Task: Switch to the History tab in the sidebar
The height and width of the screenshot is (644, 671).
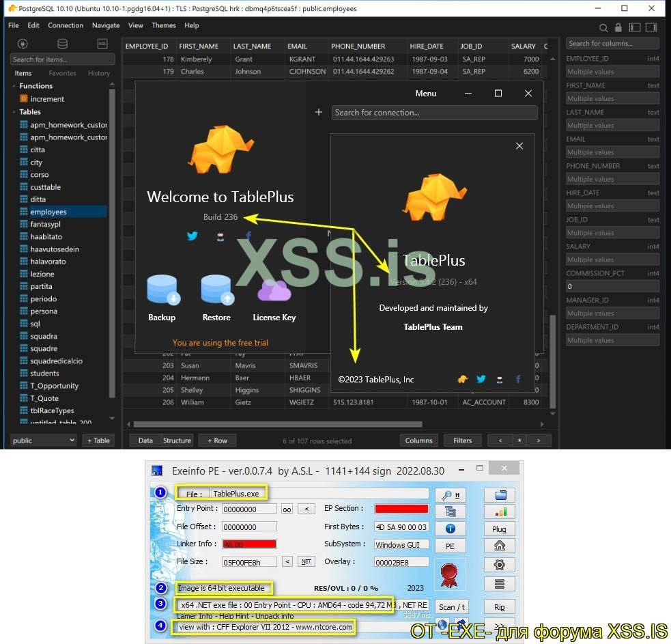Action: (x=99, y=73)
